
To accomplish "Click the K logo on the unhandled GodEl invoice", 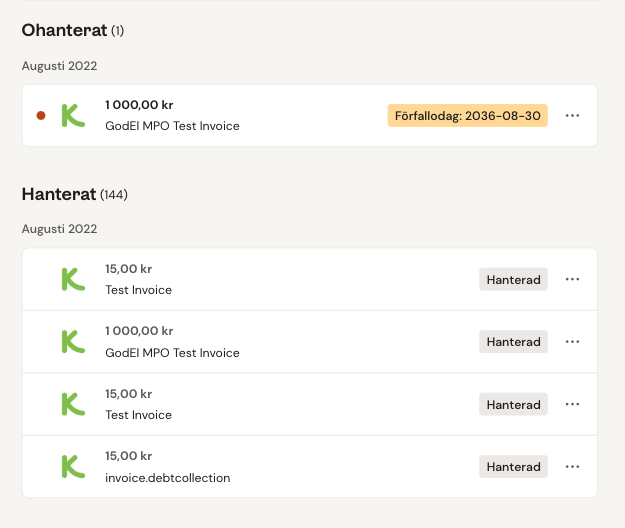I will click(x=72, y=116).
